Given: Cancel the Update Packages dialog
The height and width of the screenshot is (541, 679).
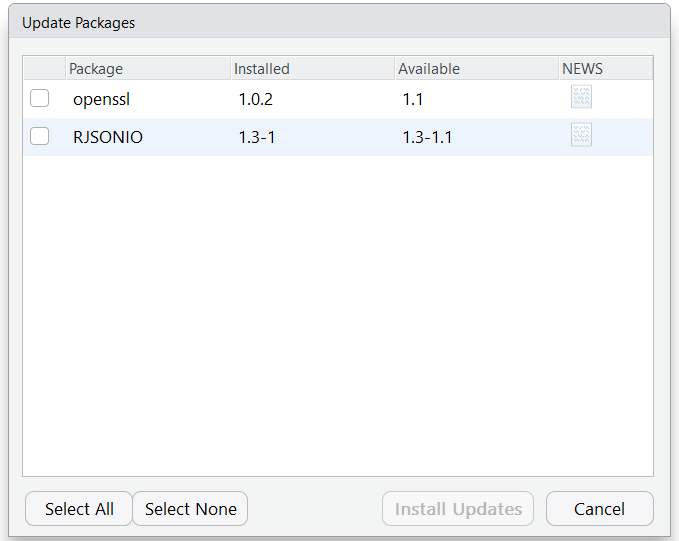Looking at the screenshot, I should 599,509.
